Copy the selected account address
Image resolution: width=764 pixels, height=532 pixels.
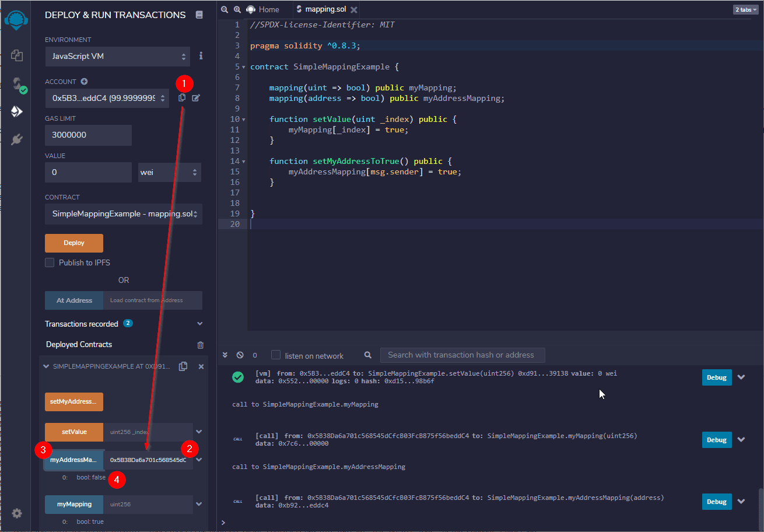click(182, 98)
